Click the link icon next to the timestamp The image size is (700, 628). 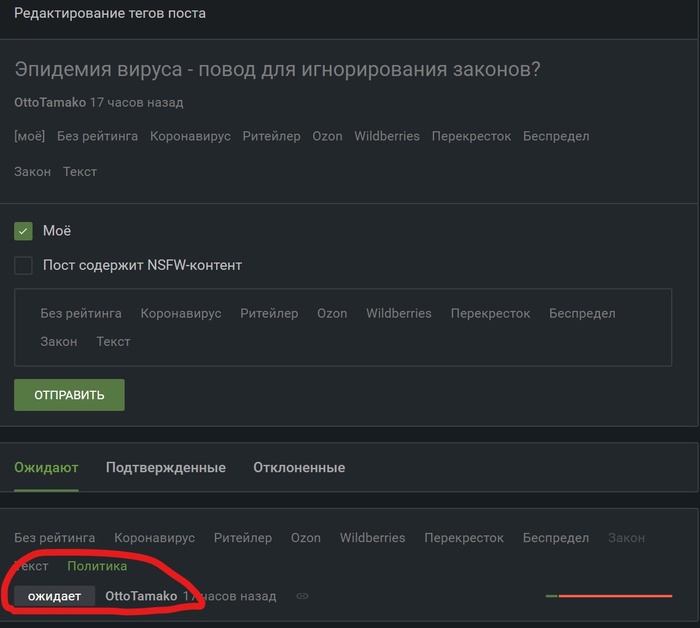tap(302, 596)
